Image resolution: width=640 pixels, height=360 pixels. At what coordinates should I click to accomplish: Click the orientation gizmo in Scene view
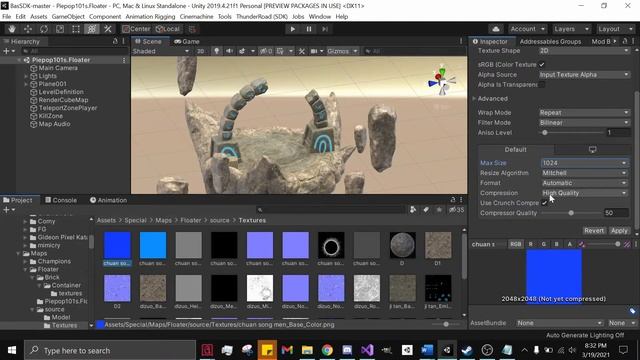pyautogui.click(x=442, y=81)
